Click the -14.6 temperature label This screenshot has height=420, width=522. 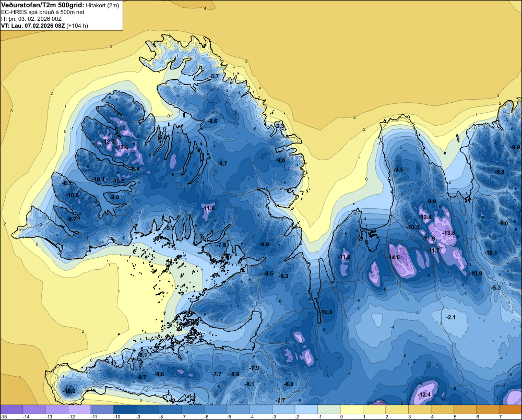coord(393,258)
